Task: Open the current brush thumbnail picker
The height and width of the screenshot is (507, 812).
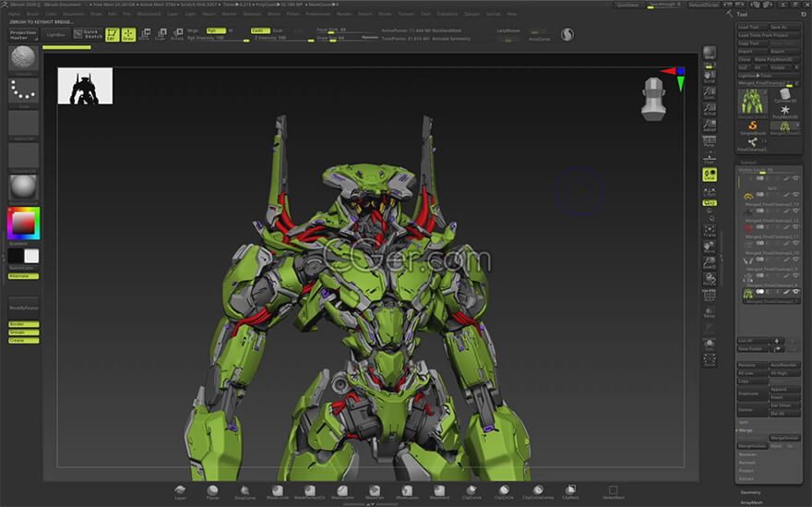Action: pos(23,59)
